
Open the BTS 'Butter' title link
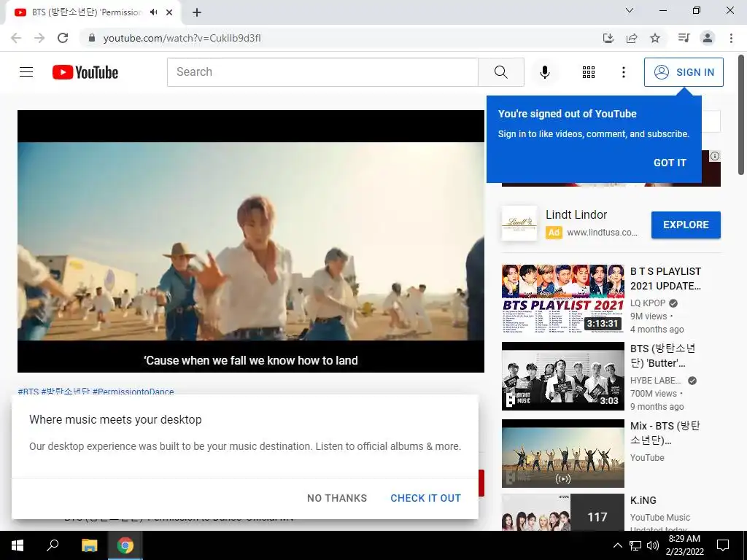[x=662, y=356]
